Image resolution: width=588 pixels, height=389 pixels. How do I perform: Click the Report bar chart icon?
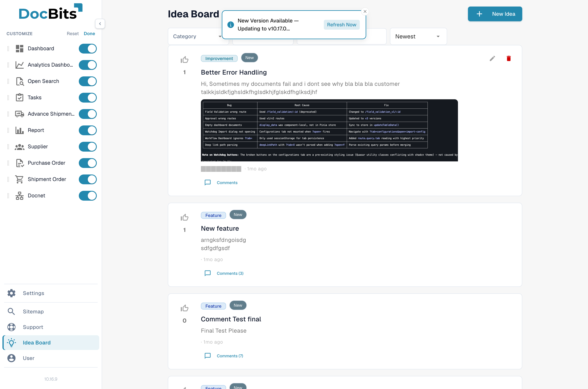(20, 130)
